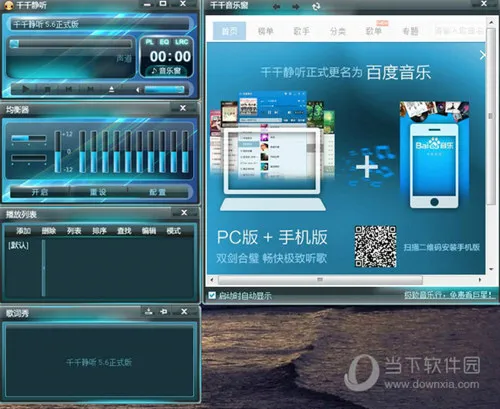Click the 千千静听 5.6正式版 track title bar
Screen dimensions: 500x409
99,24
